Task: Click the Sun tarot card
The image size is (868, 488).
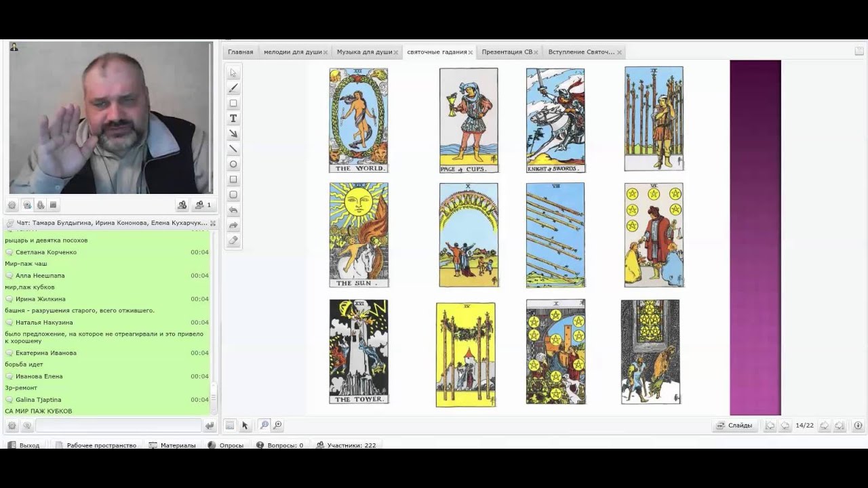Action: click(359, 235)
